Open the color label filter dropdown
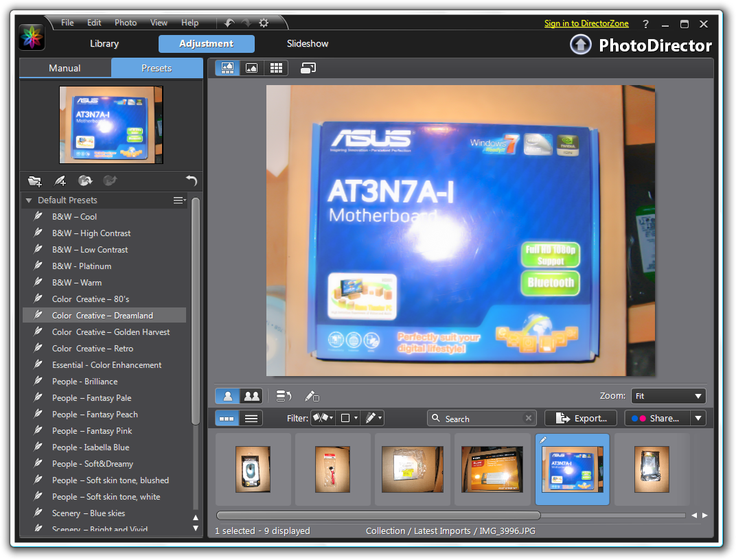Image resolution: width=736 pixels, height=560 pixels. (348, 418)
